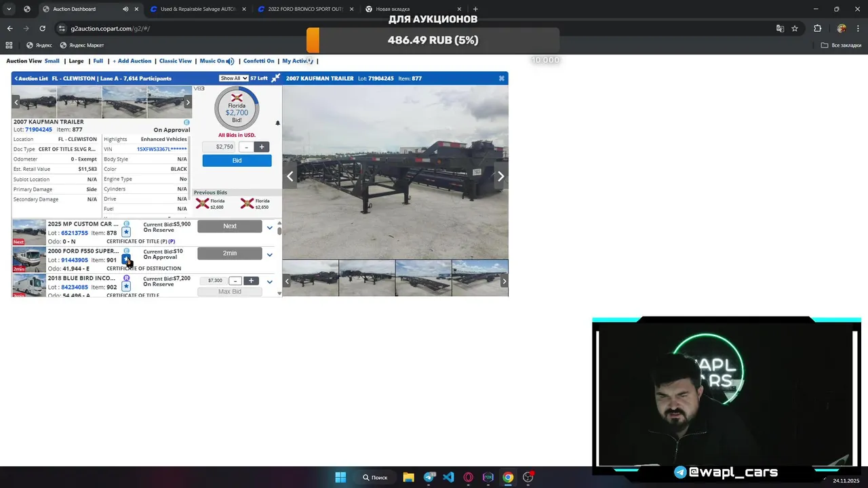Click the 2min button for Ford F550

pyautogui.click(x=230, y=253)
